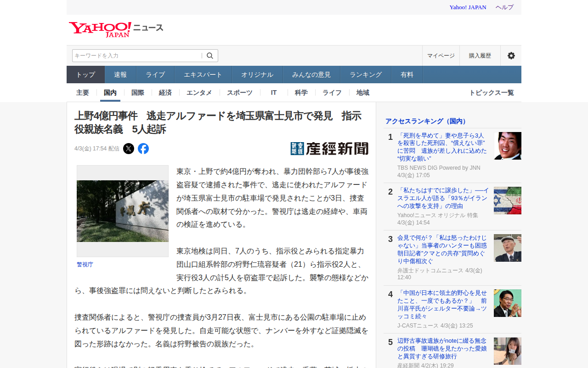Open rank 5 辺野古事故遺族 article link

pos(441,348)
